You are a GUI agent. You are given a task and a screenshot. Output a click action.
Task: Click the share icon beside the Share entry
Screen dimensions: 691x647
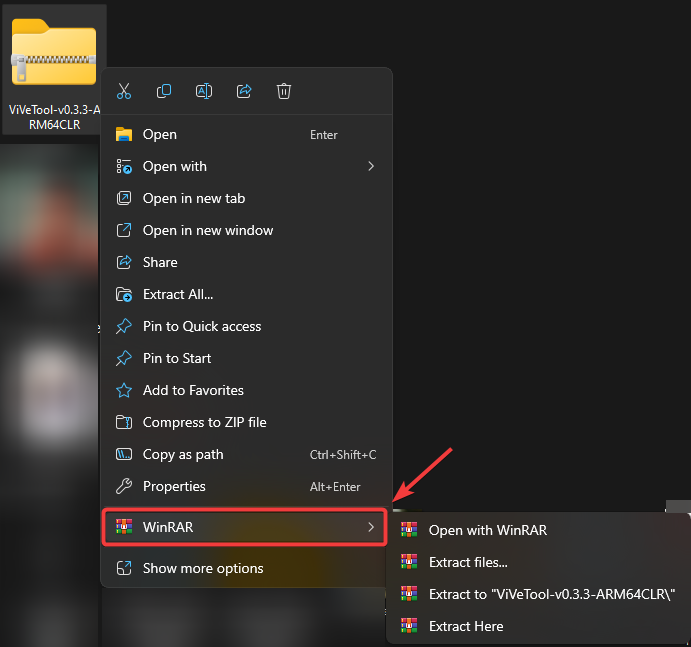(x=124, y=262)
